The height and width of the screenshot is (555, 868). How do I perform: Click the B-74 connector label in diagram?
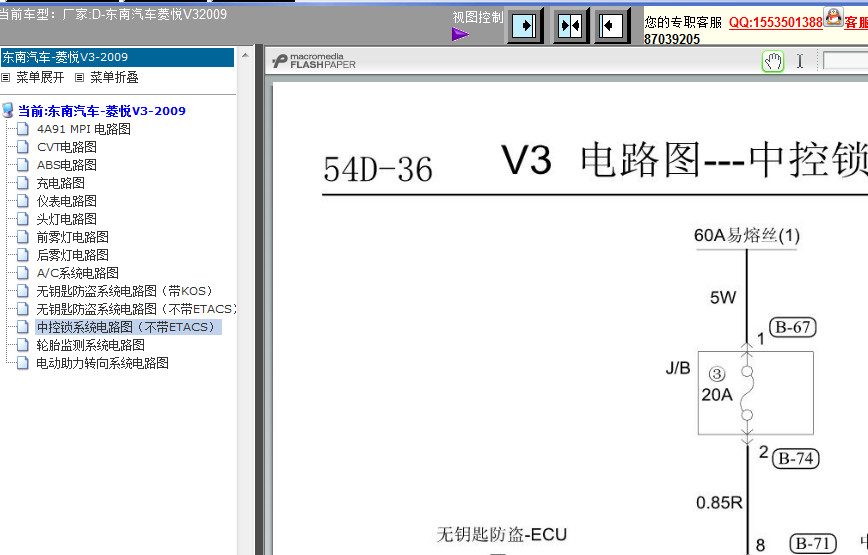point(795,458)
